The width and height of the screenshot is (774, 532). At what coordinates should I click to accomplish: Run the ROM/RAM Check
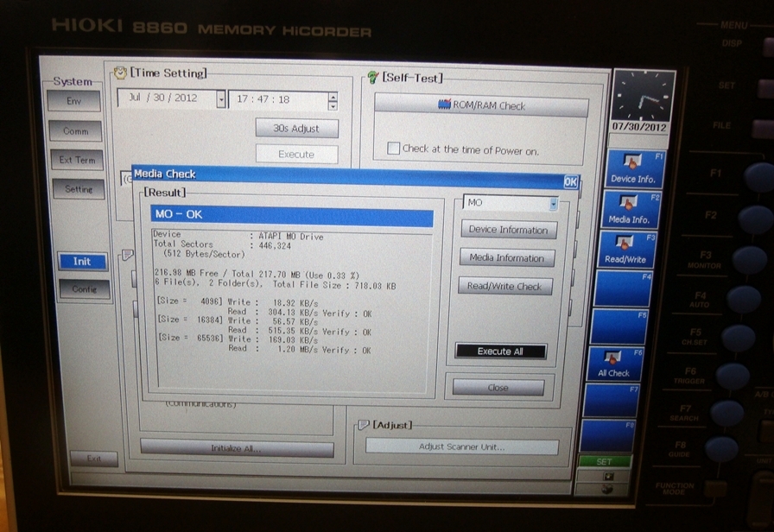[481, 105]
